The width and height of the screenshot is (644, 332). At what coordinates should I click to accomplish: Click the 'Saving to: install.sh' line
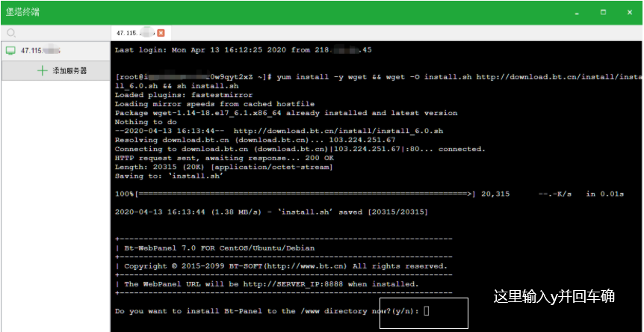pyautogui.click(x=169, y=176)
